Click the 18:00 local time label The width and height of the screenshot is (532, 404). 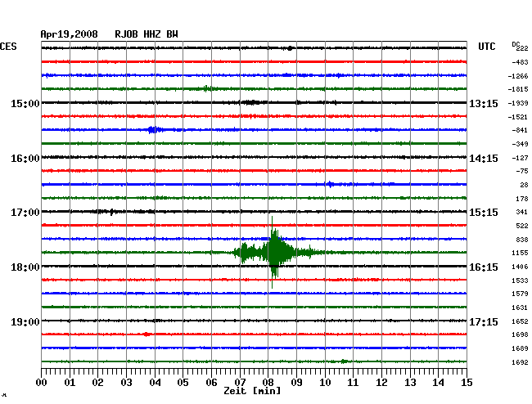coord(25,267)
